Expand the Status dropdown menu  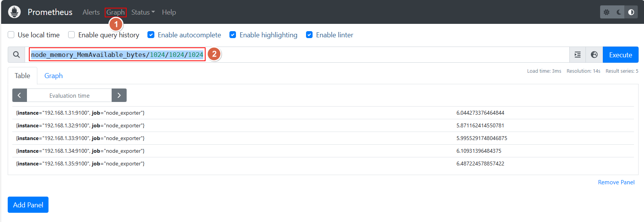point(143,12)
